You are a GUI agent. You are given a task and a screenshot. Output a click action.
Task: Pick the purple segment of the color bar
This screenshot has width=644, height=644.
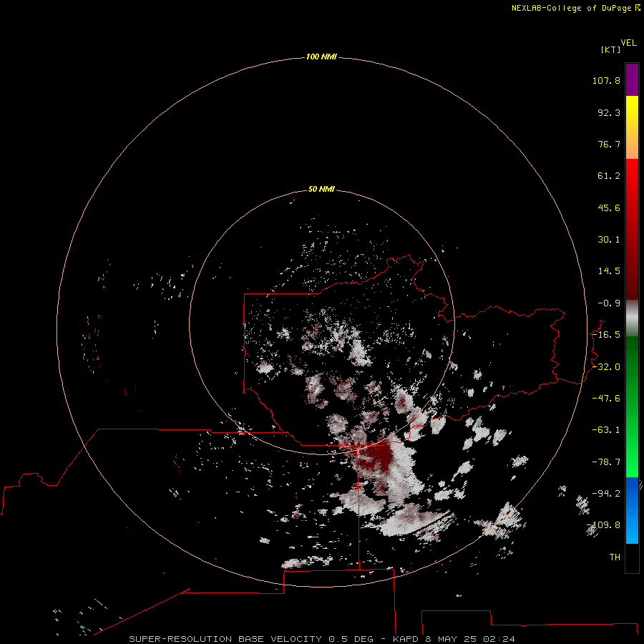632,79
